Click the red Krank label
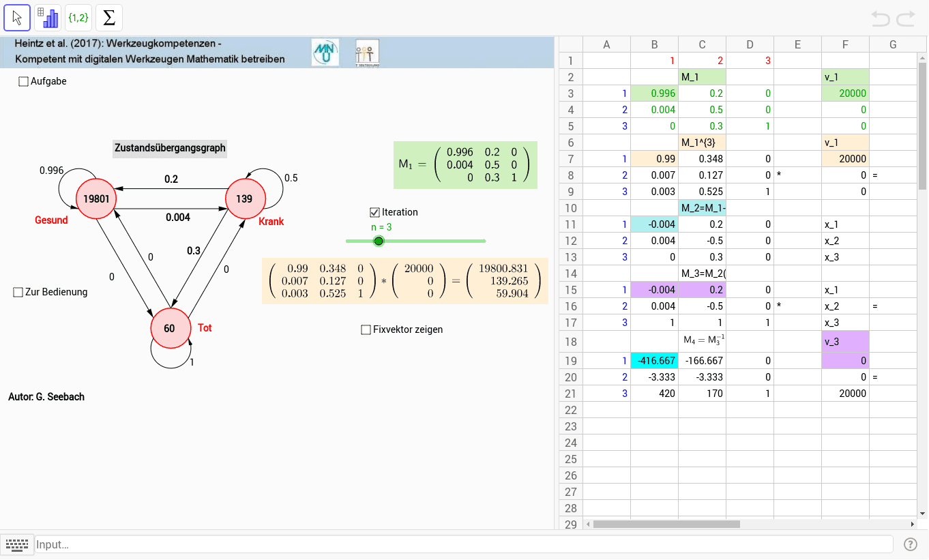Viewport: 929px width, 560px height. tap(271, 222)
